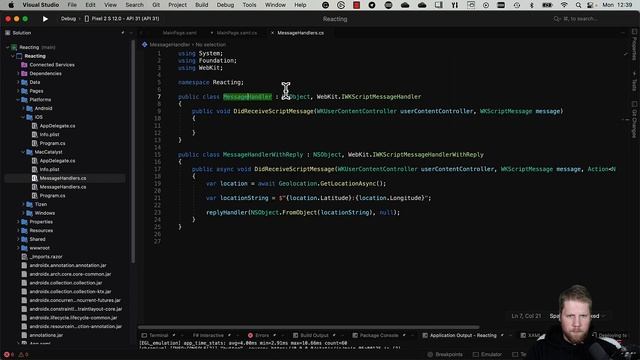Screen dimensions: 640x360
Task: Open the Git menu
Action: tap(156, 5)
